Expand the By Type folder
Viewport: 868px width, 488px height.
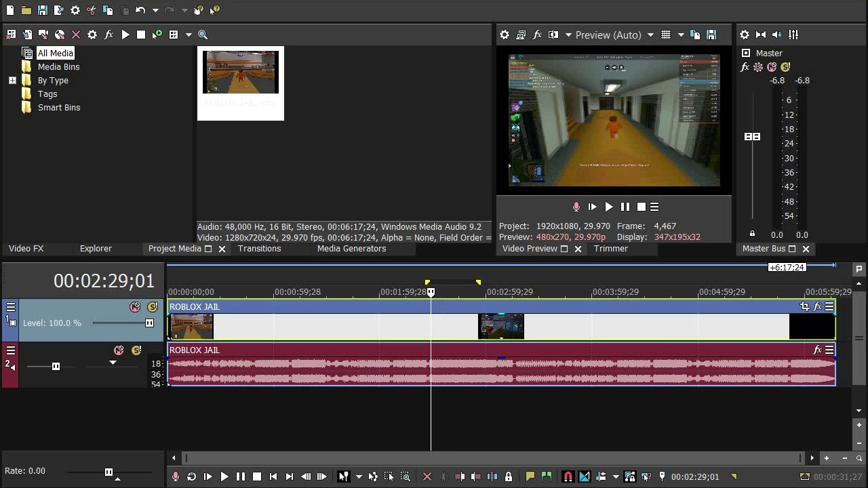[x=12, y=80]
